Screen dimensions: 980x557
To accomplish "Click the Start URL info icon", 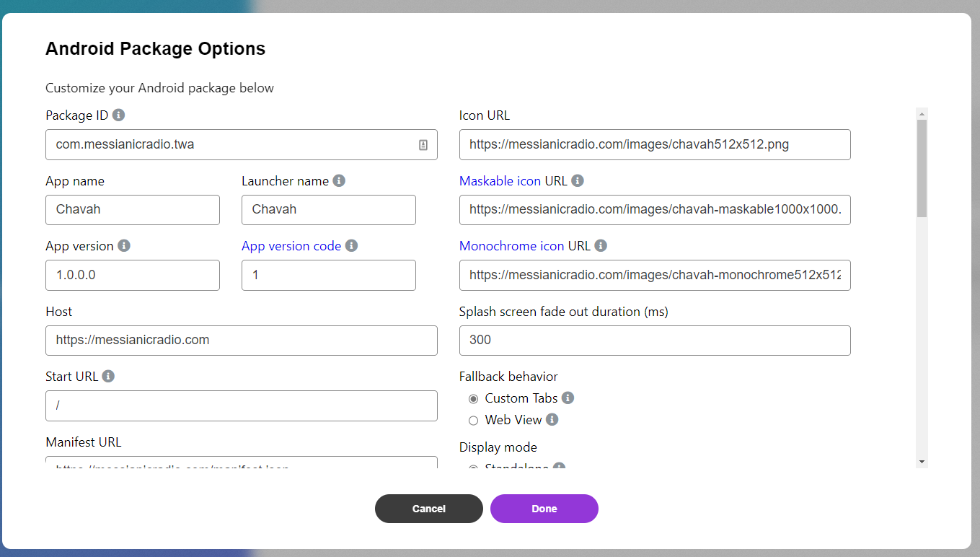I will pyautogui.click(x=107, y=375).
